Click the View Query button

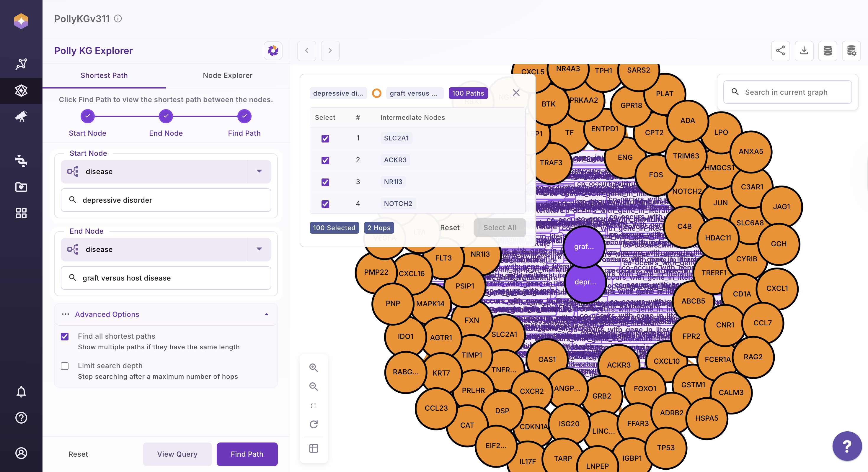pyautogui.click(x=177, y=454)
